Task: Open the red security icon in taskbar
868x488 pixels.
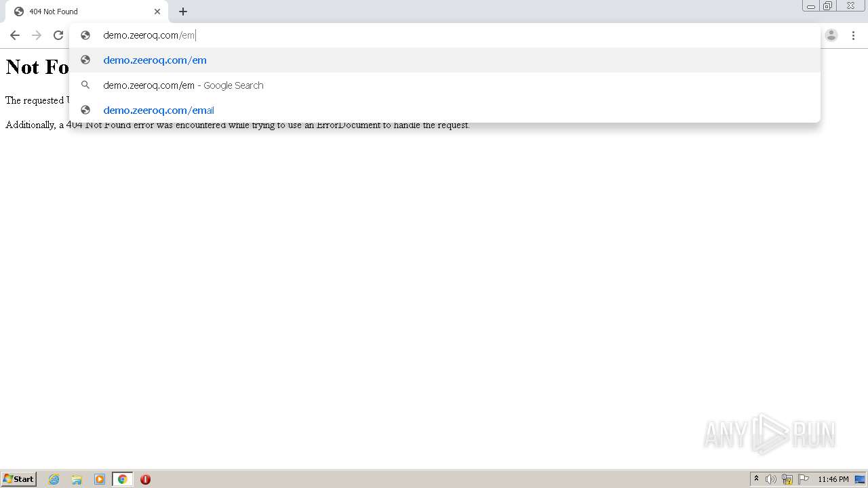Action: tap(145, 479)
